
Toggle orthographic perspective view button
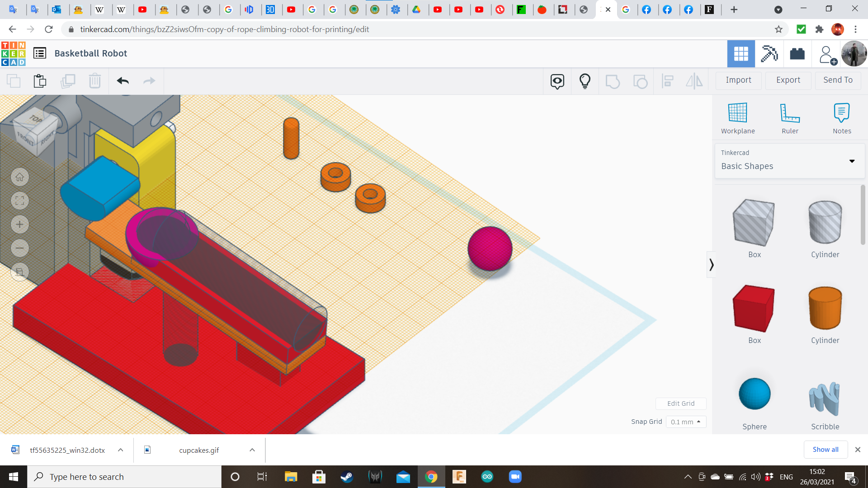pyautogui.click(x=19, y=272)
